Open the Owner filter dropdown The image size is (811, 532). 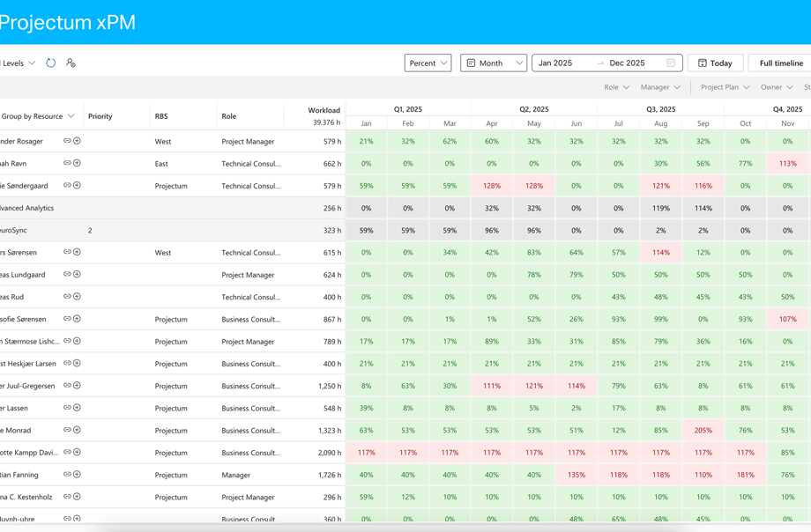click(x=776, y=87)
